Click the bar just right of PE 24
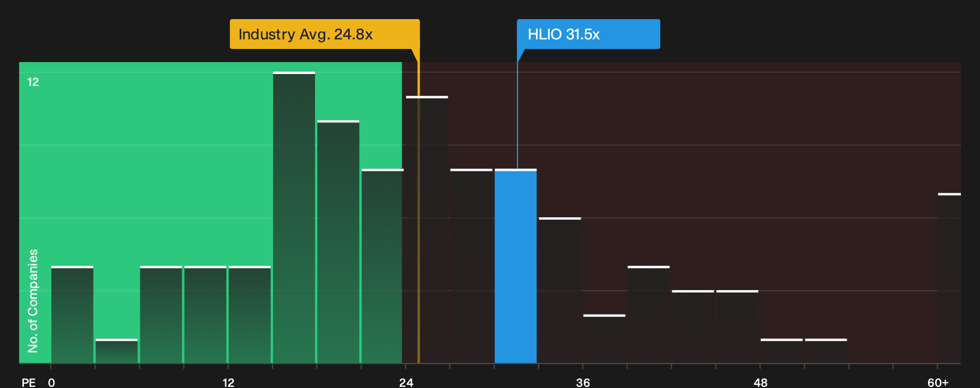 tap(427, 230)
